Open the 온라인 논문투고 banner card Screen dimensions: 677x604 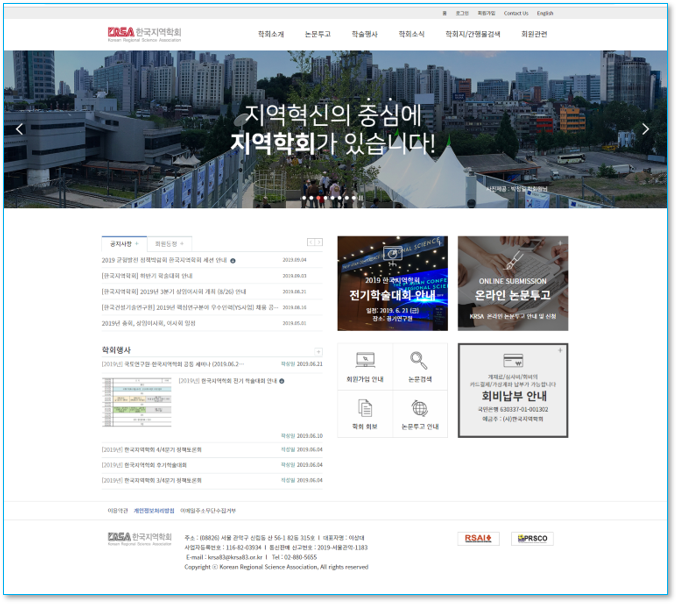point(513,283)
